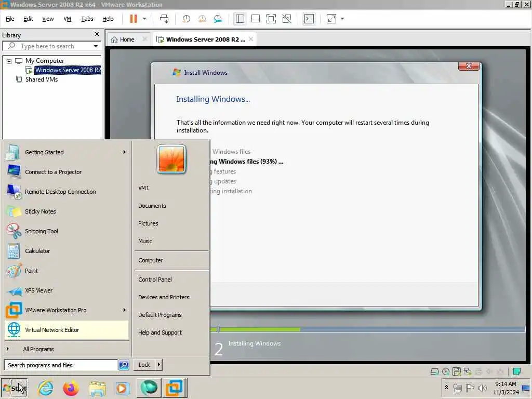Viewport: 532px width, 399px height.
Task: Close the Library panel
Action: (97, 34)
